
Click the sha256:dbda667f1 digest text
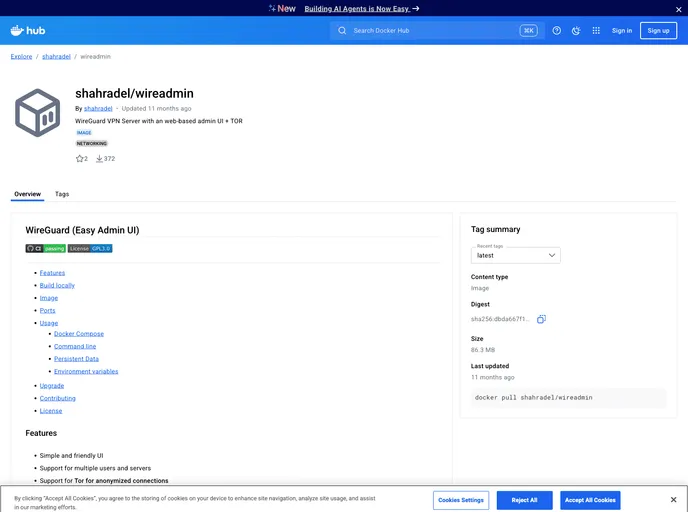point(500,319)
